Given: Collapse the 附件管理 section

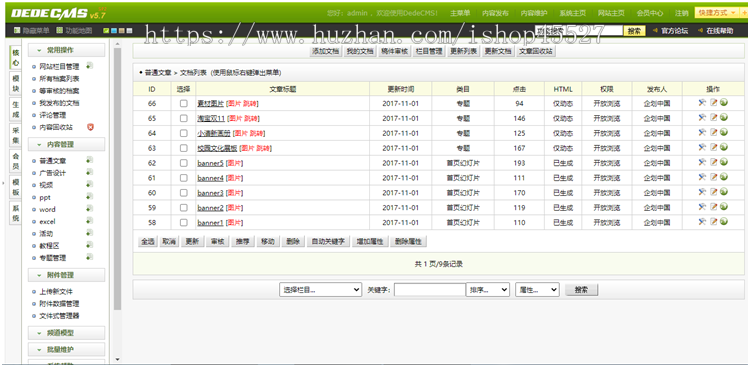Looking at the screenshot, I should tap(66, 275).
